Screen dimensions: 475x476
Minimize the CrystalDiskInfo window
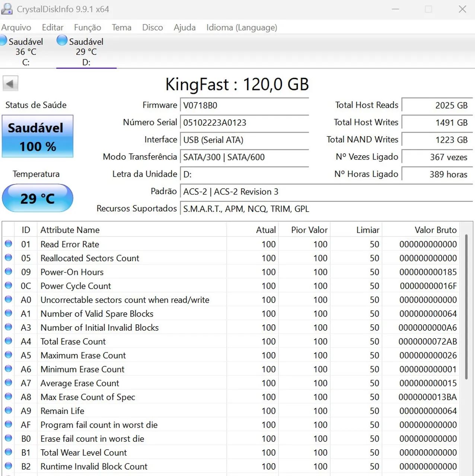(395, 9)
